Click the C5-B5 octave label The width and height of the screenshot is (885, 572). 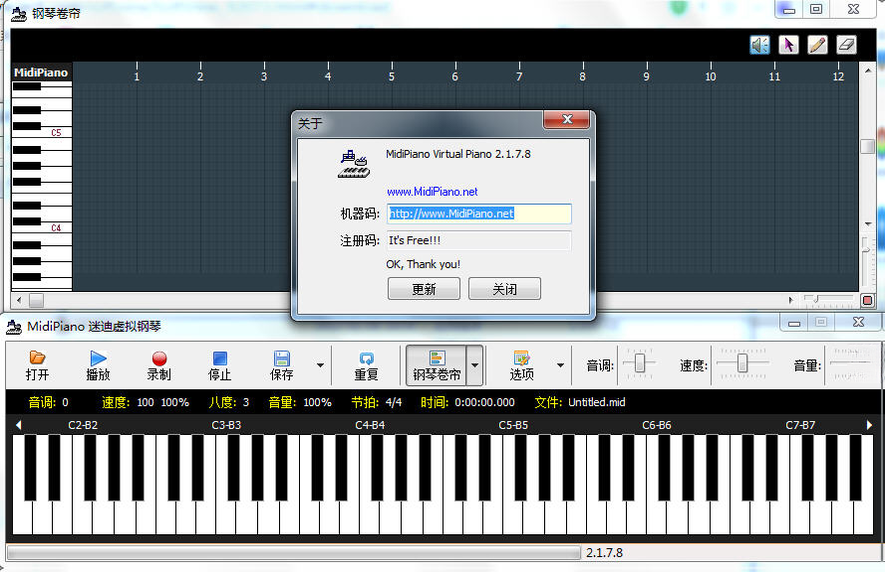(x=513, y=425)
